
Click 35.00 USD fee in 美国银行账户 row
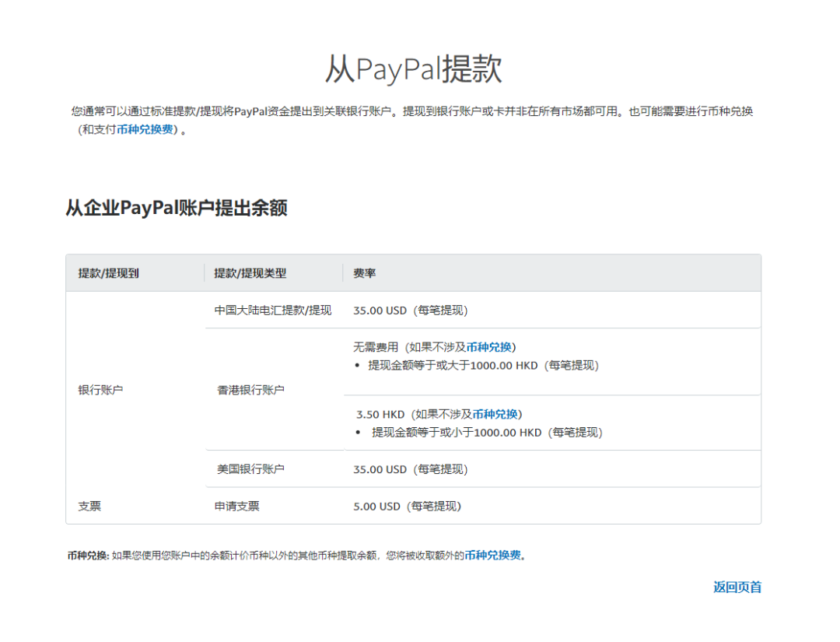411,469
